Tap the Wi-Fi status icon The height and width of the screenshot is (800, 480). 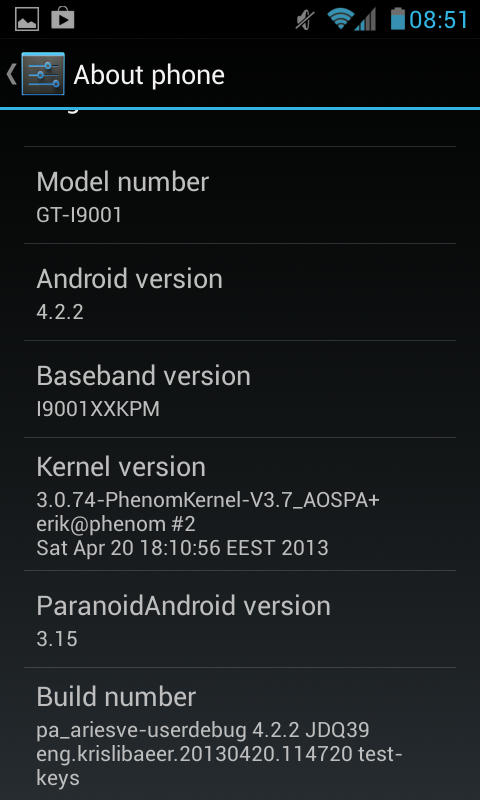[x=341, y=19]
